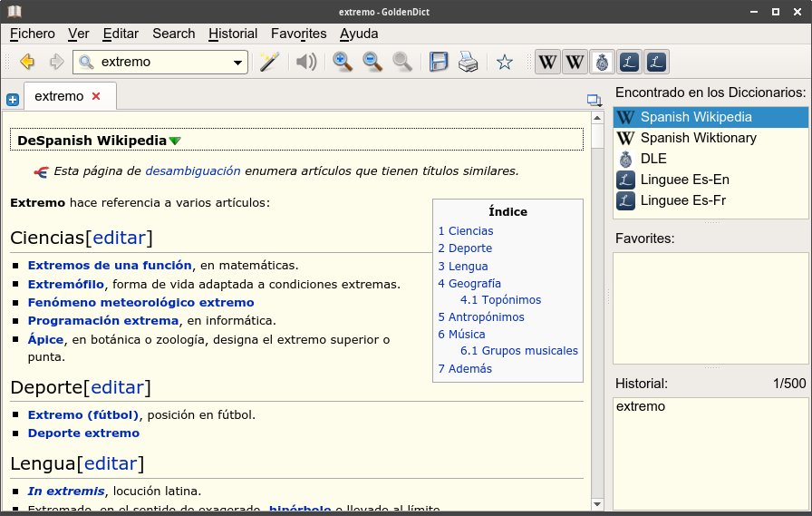Save article using the floppy disk icon
Image resolution: width=812 pixels, height=516 pixels.
pyautogui.click(x=438, y=63)
